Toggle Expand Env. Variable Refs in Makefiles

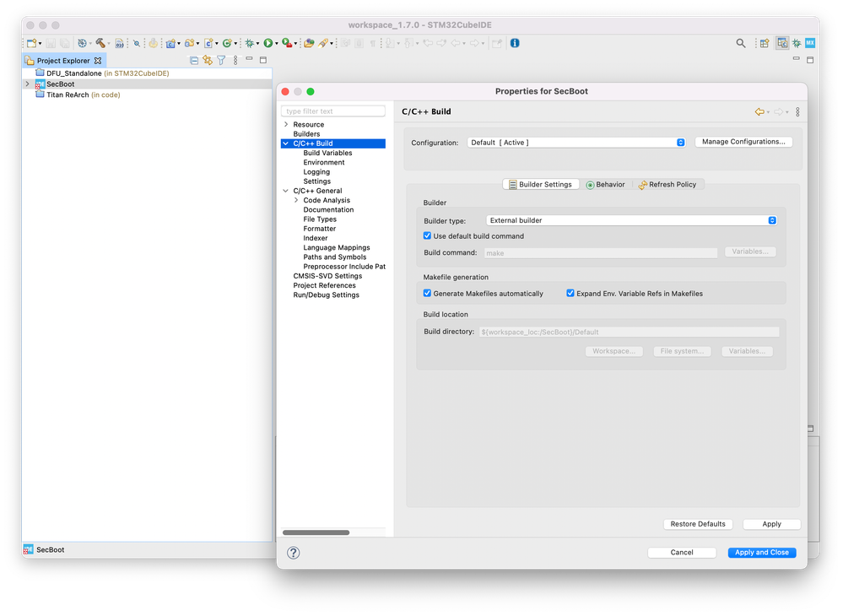pos(570,293)
